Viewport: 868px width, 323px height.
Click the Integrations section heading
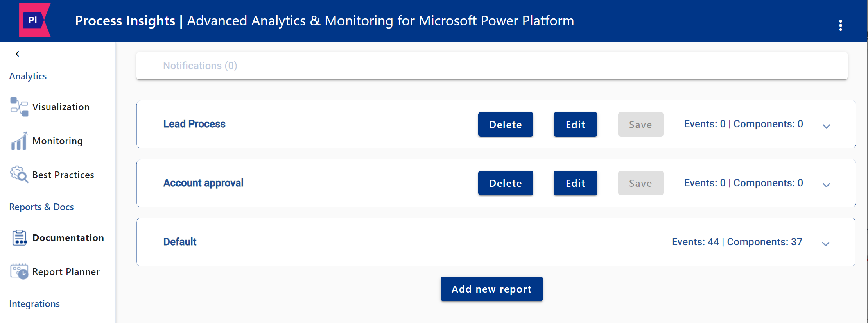(x=34, y=303)
